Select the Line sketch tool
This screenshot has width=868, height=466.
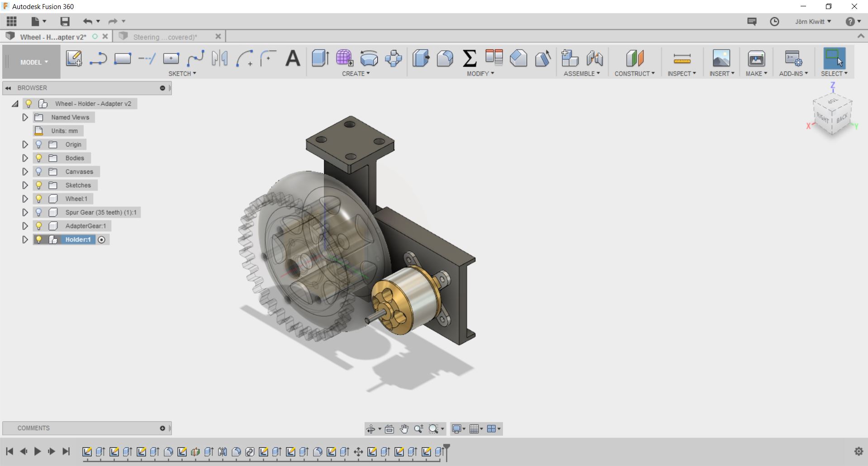coord(98,58)
